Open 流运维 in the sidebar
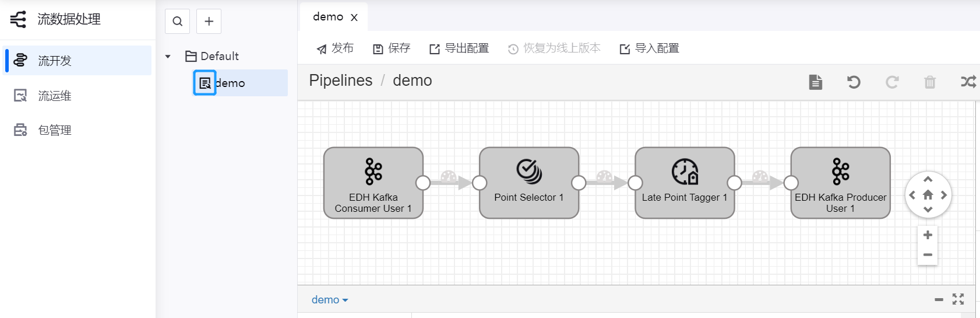 coord(54,96)
